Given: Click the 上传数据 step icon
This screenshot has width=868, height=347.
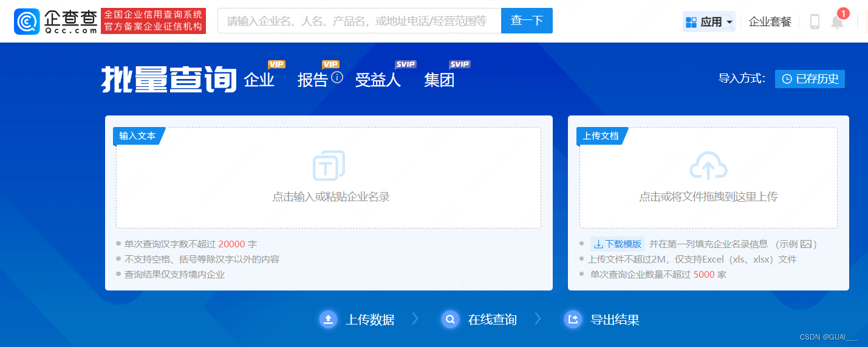Looking at the screenshot, I should click(x=329, y=319).
